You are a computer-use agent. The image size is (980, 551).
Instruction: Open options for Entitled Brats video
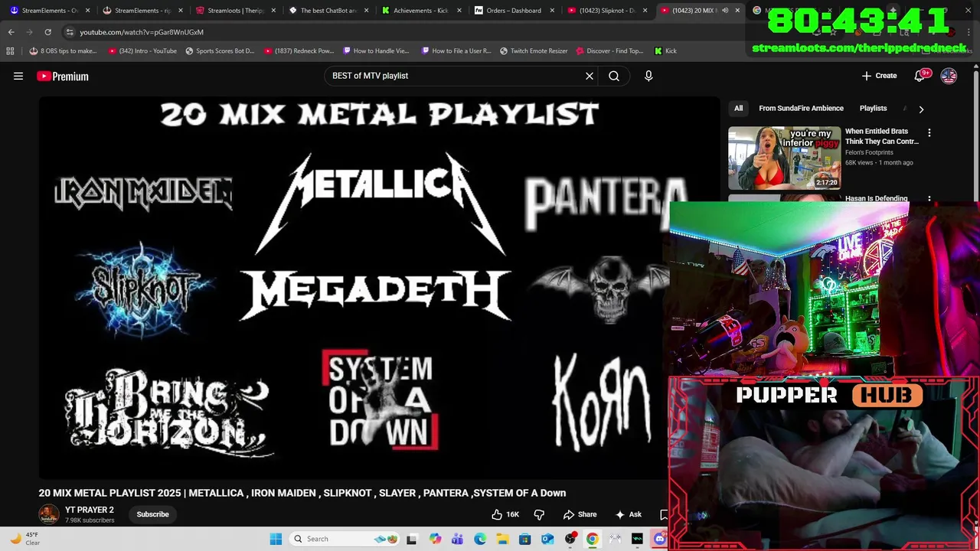point(929,132)
